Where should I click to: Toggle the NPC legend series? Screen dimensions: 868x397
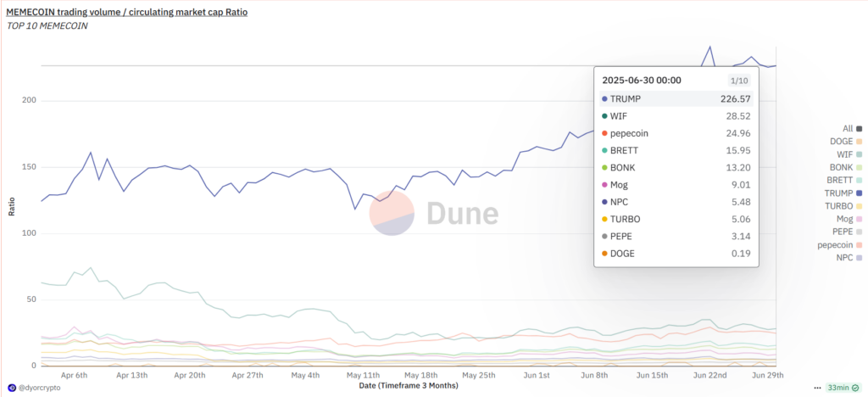point(850,258)
